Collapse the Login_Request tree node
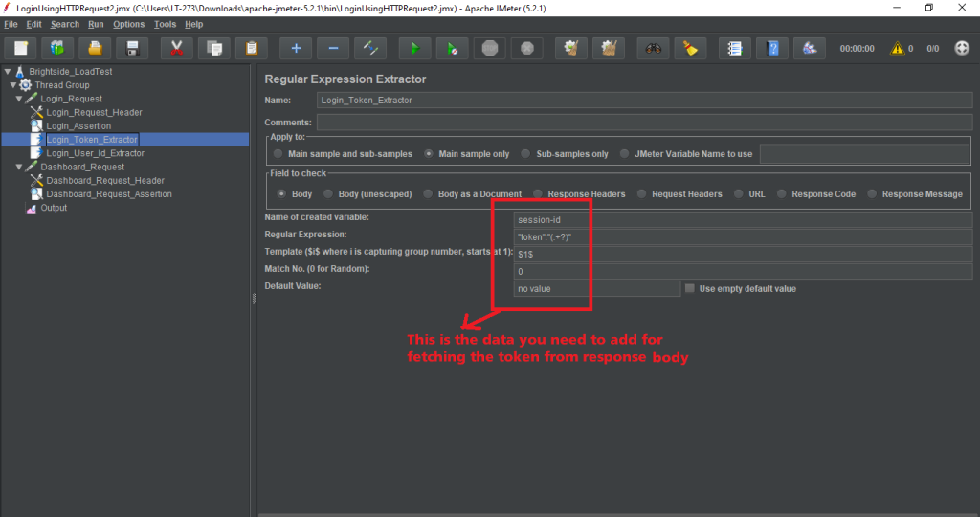The width and height of the screenshot is (980, 517). 19,99
